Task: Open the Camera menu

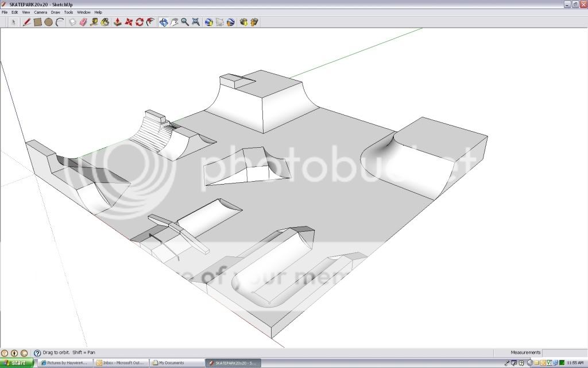Action: pyautogui.click(x=40, y=12)
